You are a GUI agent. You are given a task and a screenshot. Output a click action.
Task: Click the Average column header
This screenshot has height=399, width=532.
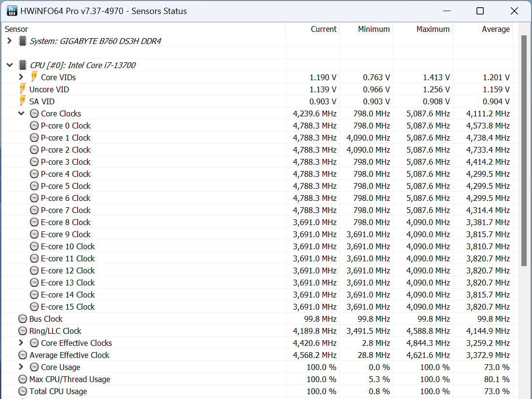(x=483, y=29)
